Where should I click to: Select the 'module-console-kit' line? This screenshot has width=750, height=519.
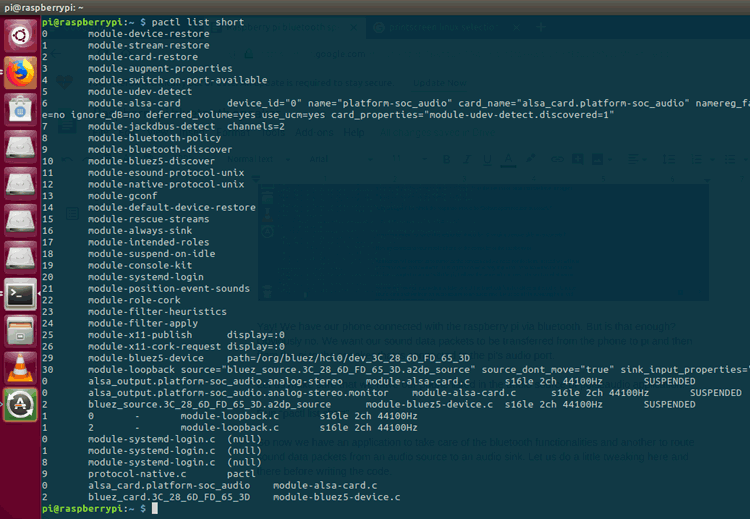140,265
